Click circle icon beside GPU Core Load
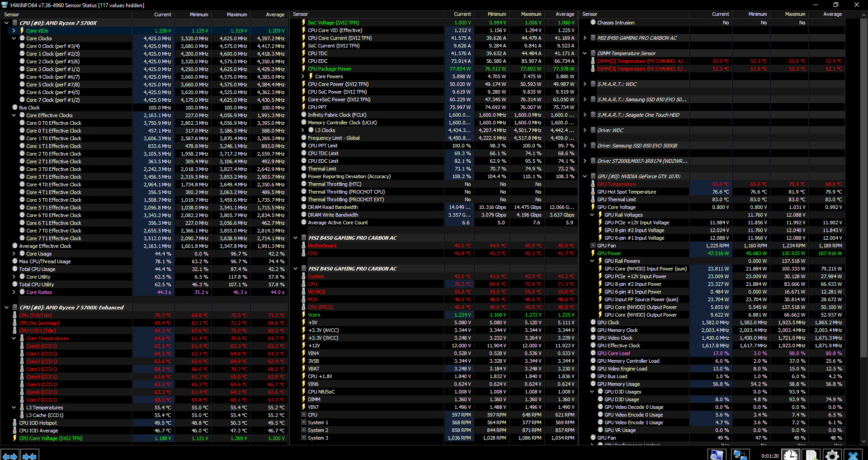This screenshot has height=460, width=868. [x=593, y=353]
